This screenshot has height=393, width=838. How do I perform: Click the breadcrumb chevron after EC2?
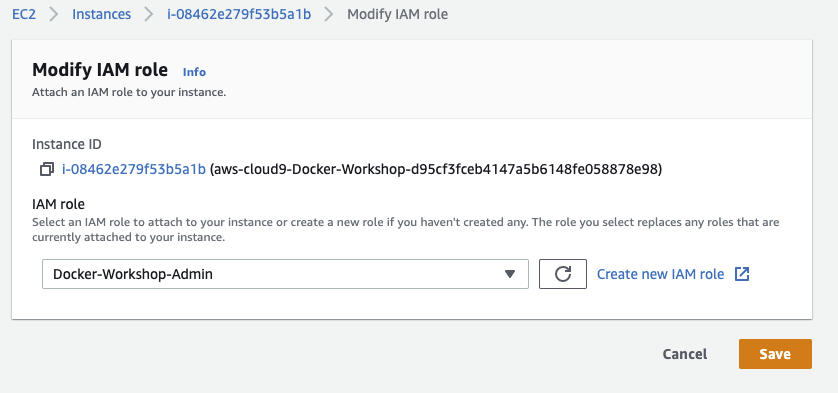coord(54,14)
